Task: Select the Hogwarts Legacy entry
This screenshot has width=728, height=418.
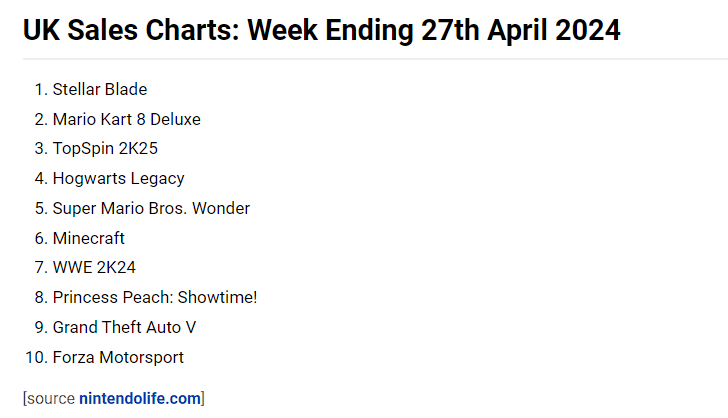Action: pyautogui.click(x=118, y=178)
